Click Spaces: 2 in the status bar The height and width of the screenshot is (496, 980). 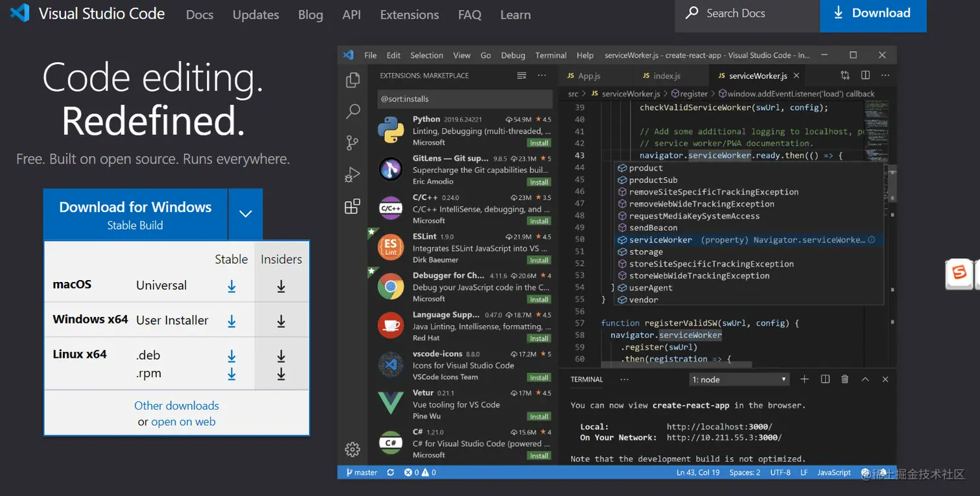745,473
